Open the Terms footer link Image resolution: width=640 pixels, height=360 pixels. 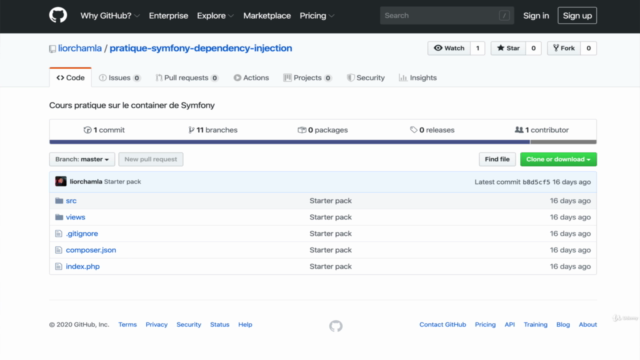[x=127, y=324]
